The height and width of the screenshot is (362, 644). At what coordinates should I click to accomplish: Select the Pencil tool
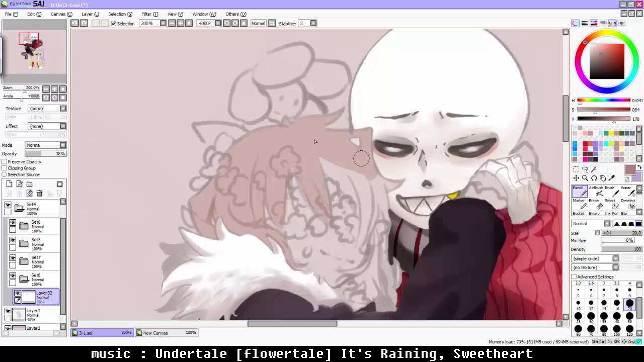coord(579,191)
